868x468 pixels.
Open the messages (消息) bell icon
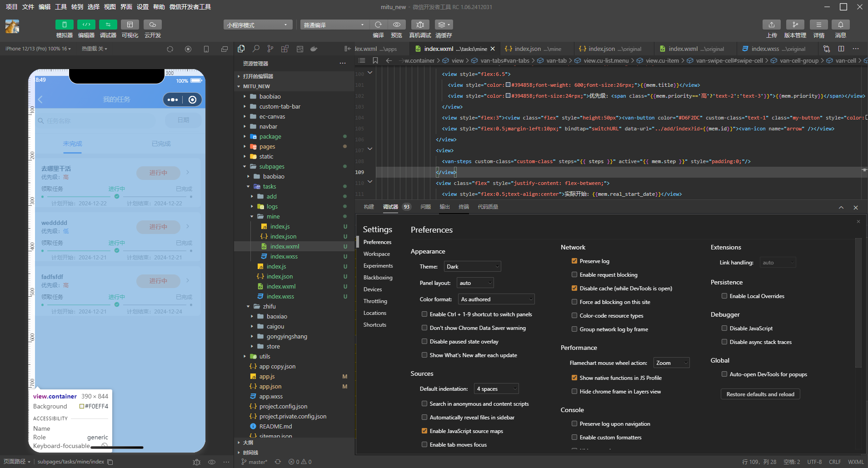(x=840, y=25)
